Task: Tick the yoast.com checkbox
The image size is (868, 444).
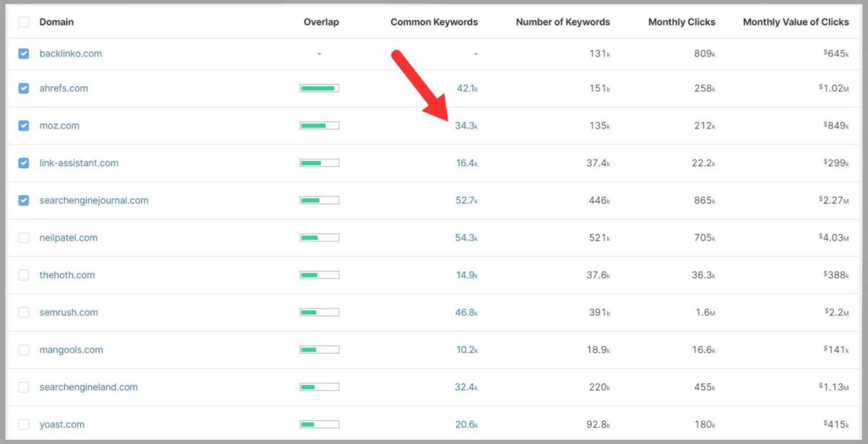Action: 24,425
